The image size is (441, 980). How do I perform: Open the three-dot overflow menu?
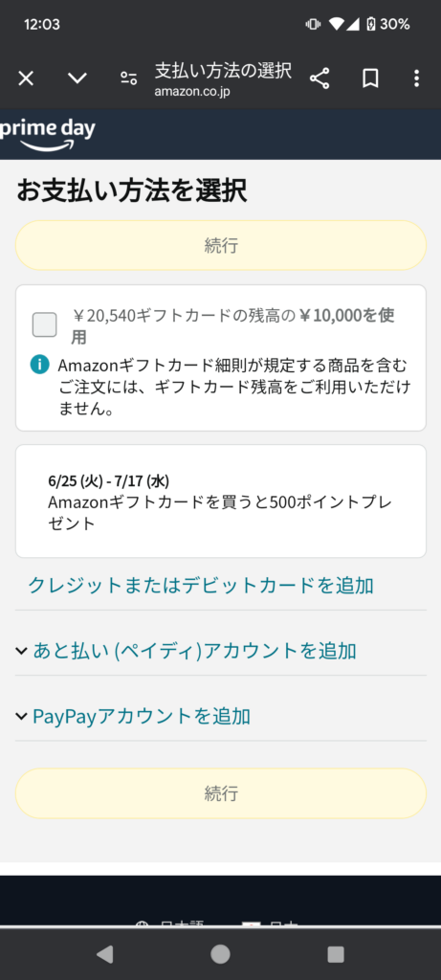(x=417, y=78)
